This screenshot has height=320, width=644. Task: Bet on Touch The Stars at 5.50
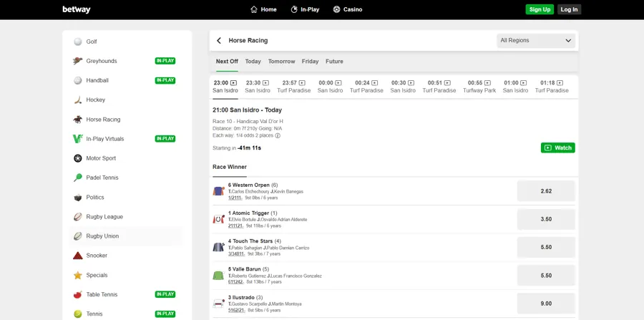click(546, 247)
